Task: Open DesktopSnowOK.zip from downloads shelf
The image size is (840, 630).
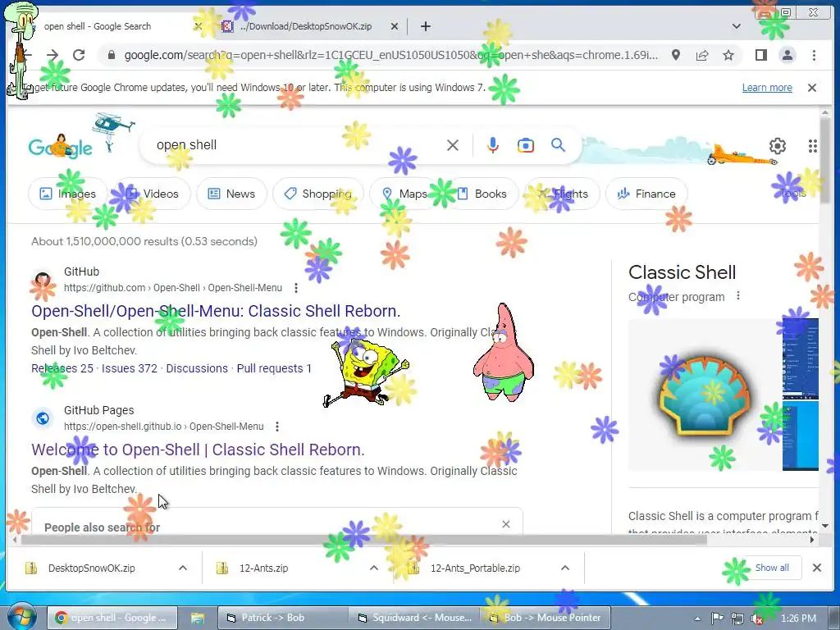Action: [x=91, y=568]
